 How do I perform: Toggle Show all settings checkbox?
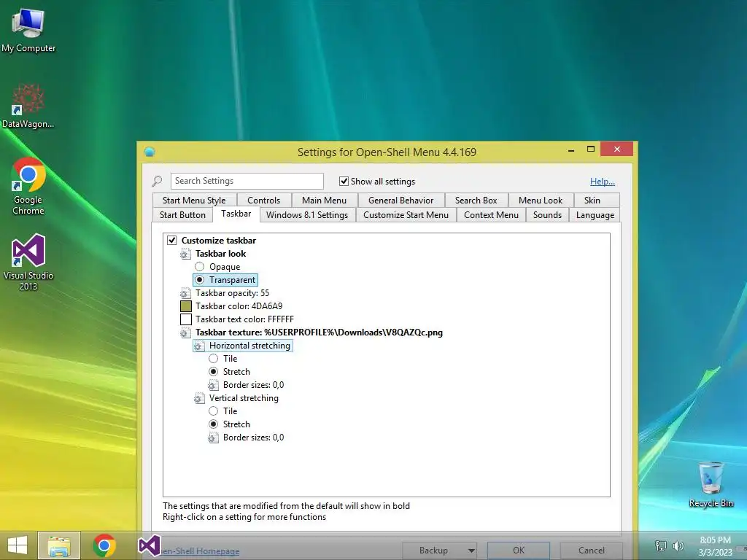(x=344, y=181)
